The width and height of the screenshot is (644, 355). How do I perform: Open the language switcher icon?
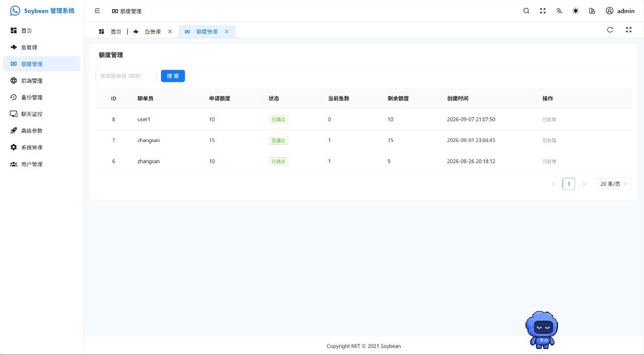(x=559, y=11)
